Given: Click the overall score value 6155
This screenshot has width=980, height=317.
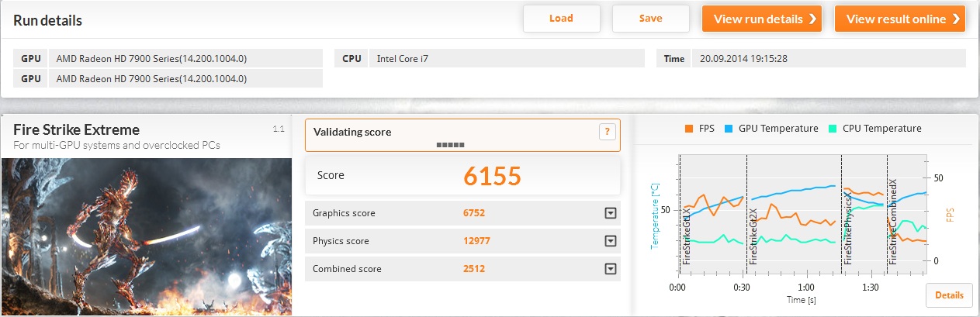Looking at the screenshot, I should pyautogui.click(x=492, y=177).
